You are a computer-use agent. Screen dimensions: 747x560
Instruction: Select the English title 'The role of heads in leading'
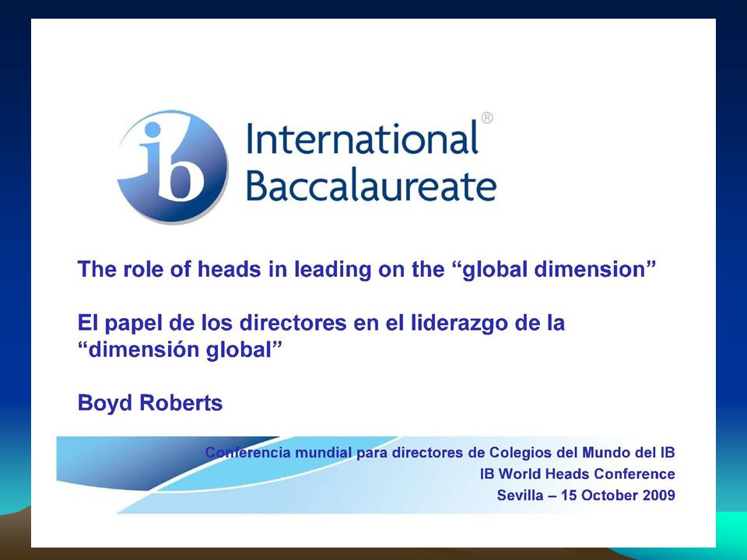pos(366,269)
